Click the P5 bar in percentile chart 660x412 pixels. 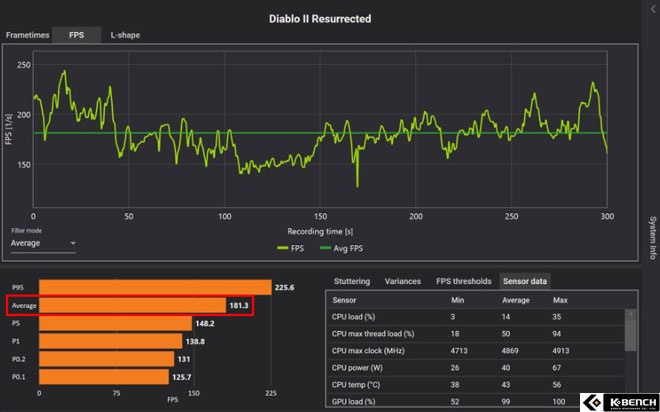115,323
